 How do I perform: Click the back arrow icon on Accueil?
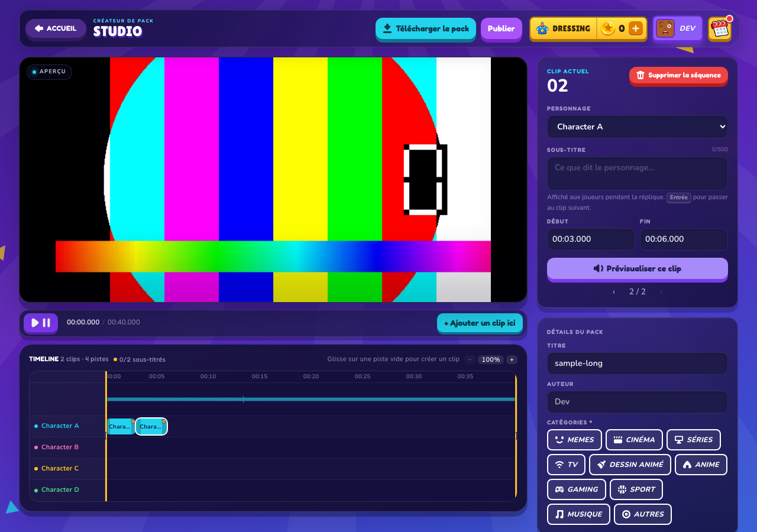39,28
